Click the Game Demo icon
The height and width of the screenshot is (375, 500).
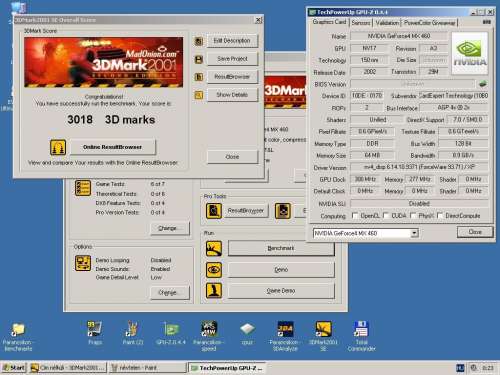[214, 291]
